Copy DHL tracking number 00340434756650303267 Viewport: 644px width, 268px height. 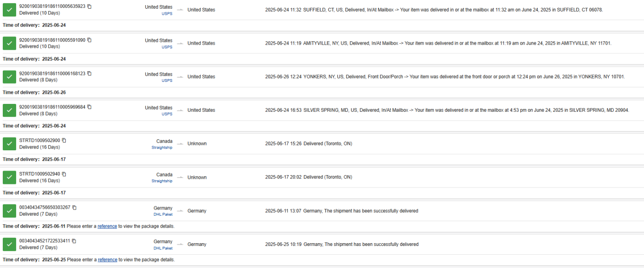click(x=74, y=208)
